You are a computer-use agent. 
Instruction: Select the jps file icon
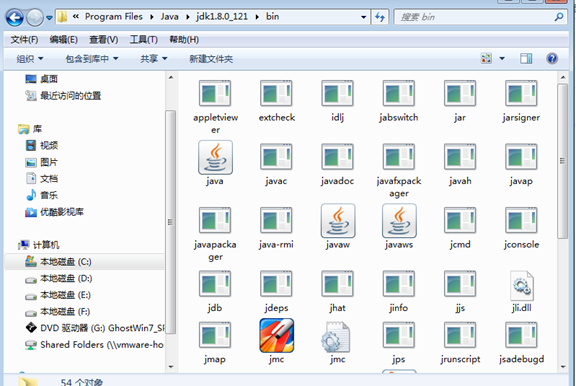399,335
